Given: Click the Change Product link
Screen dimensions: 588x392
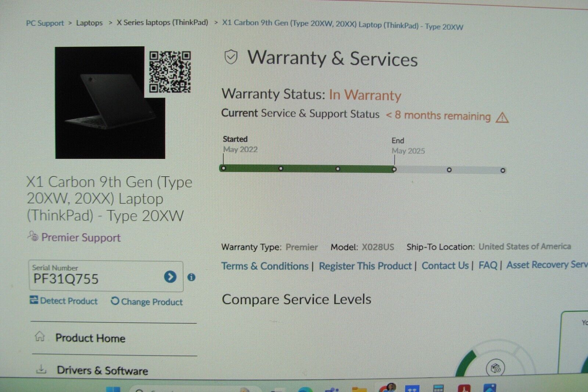Looking at the screenshot, I should [x=147, y=302].
